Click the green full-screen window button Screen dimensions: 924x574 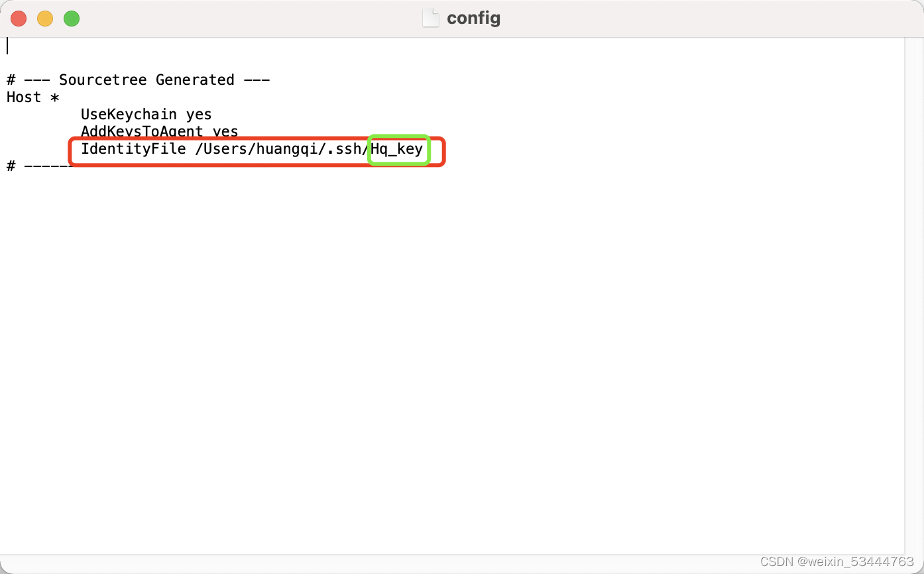tap(72, 19)
